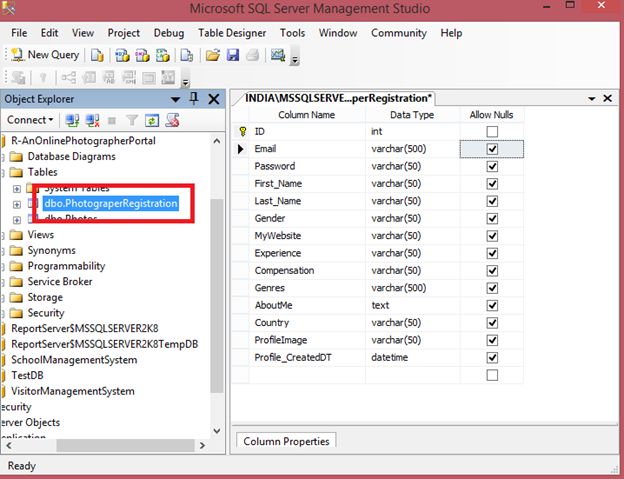Click the 'MyWebsite' column name cell

pyautogui.click(x=307, y=236)
